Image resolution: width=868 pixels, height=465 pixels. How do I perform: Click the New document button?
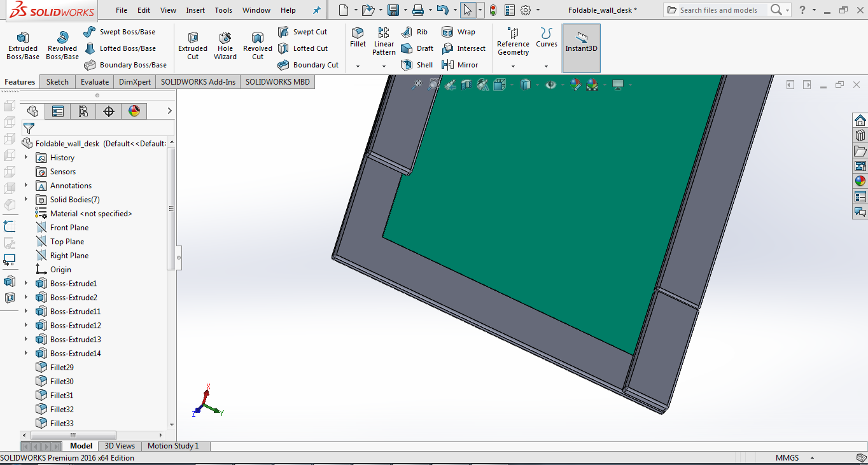click(344, 10)
